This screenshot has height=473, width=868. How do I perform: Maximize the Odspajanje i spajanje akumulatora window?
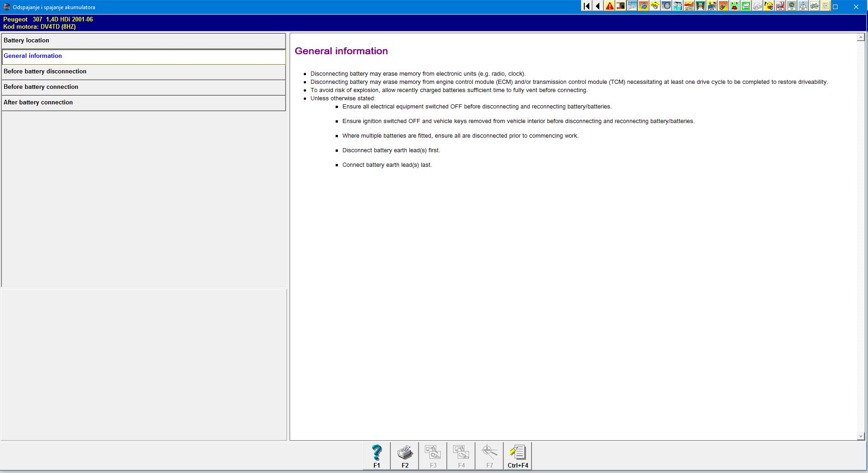[835, 7]
